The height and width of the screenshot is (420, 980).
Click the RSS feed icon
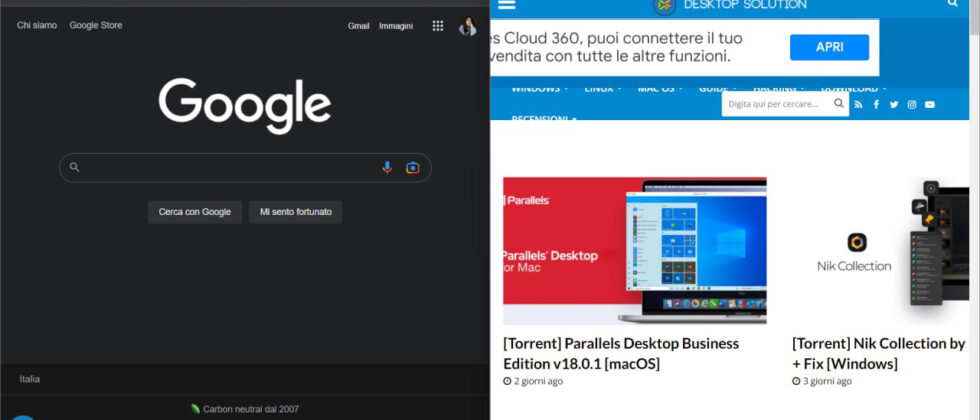pyautogui.click(x=858, y=104)
